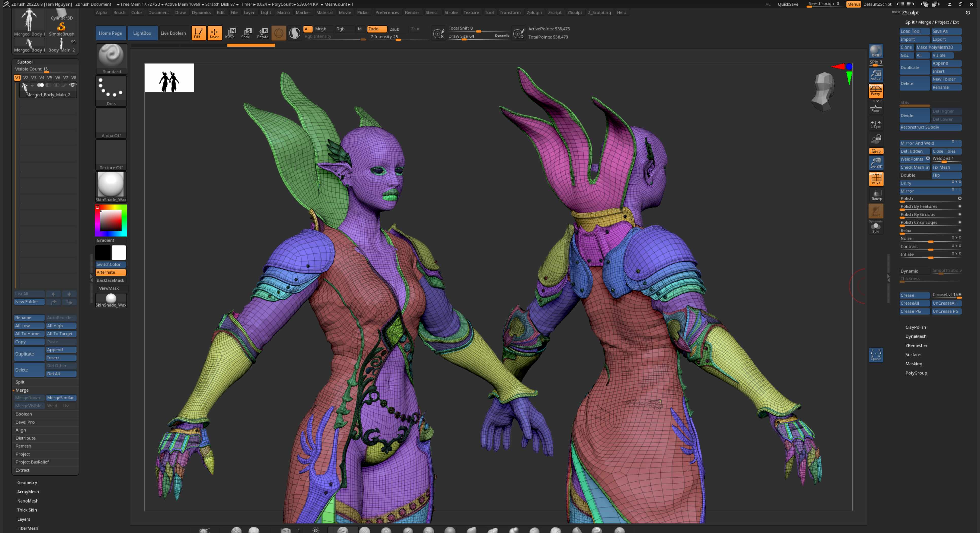Viewport: 980px width, 533px height.
Task: Toggle PolyF wireframe display
Action: 876,179
